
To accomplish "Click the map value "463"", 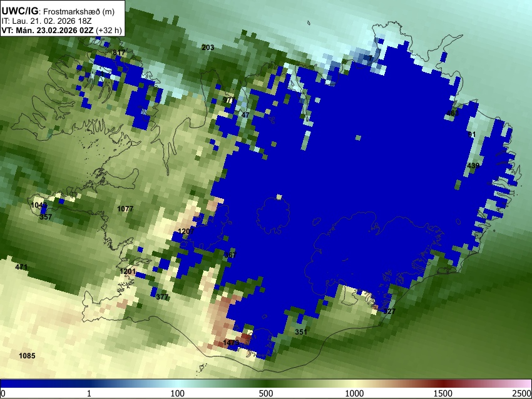I will pyautogui.click(x=453, y=113).
